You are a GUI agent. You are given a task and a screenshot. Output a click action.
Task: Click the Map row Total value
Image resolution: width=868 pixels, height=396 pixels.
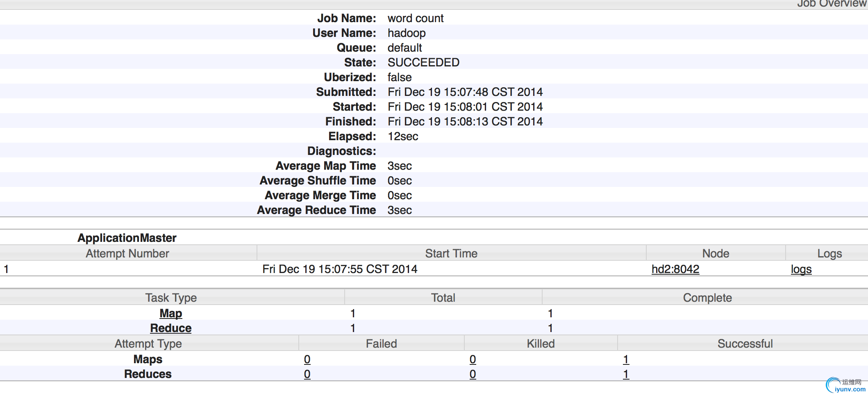tap(353, 314)
